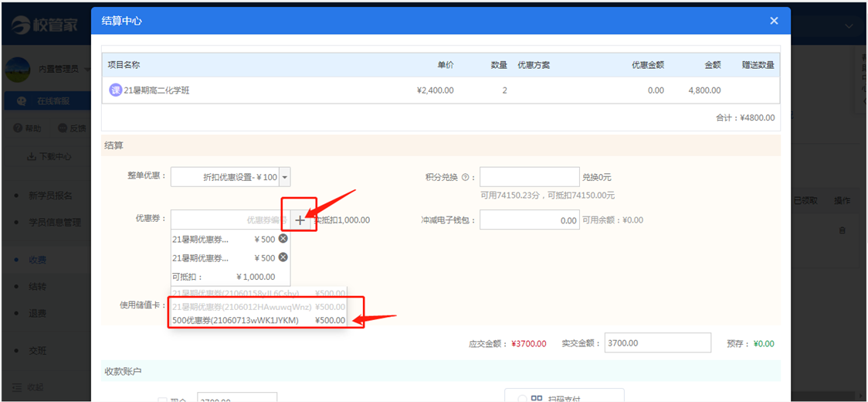Click the 4,800.00 amount cell
The image size is (868, 402).
(705, 90)
